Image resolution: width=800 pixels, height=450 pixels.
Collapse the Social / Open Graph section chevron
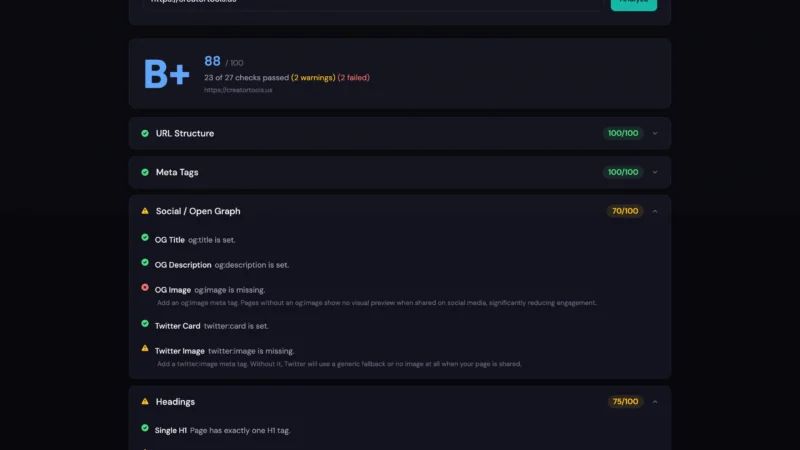point(655,211)
